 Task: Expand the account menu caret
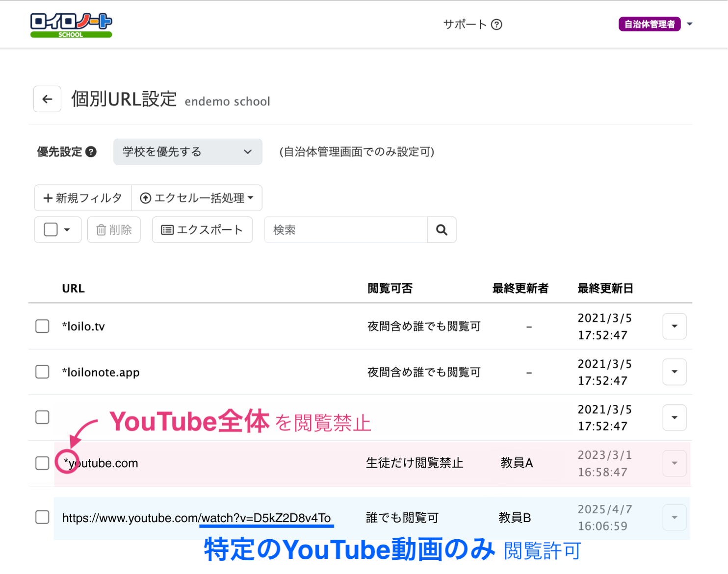(690, 24)
